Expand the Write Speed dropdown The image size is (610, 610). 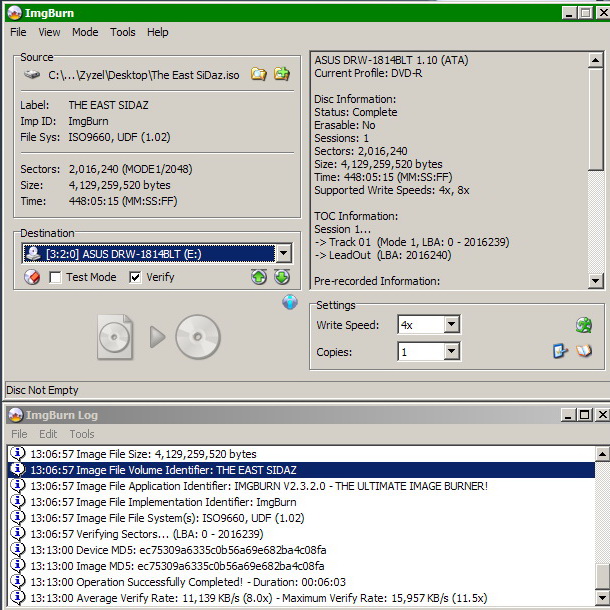451,324
